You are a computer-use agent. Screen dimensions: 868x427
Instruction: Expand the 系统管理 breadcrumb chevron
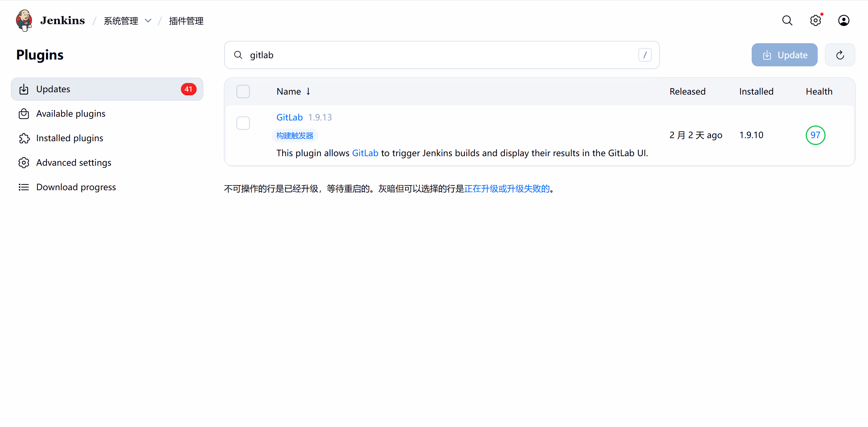pos(148,21)
